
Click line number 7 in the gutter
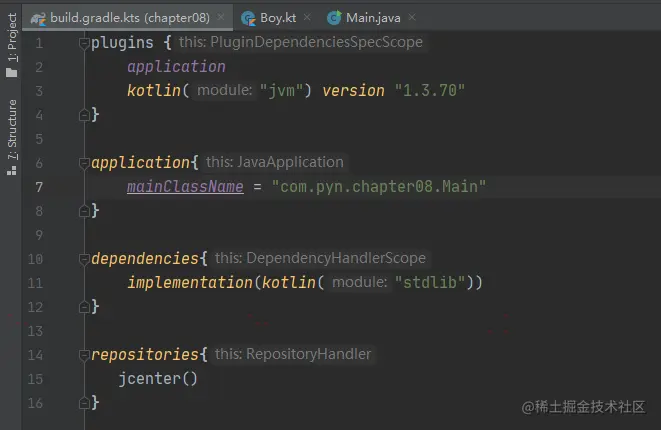tap(39, 187)
